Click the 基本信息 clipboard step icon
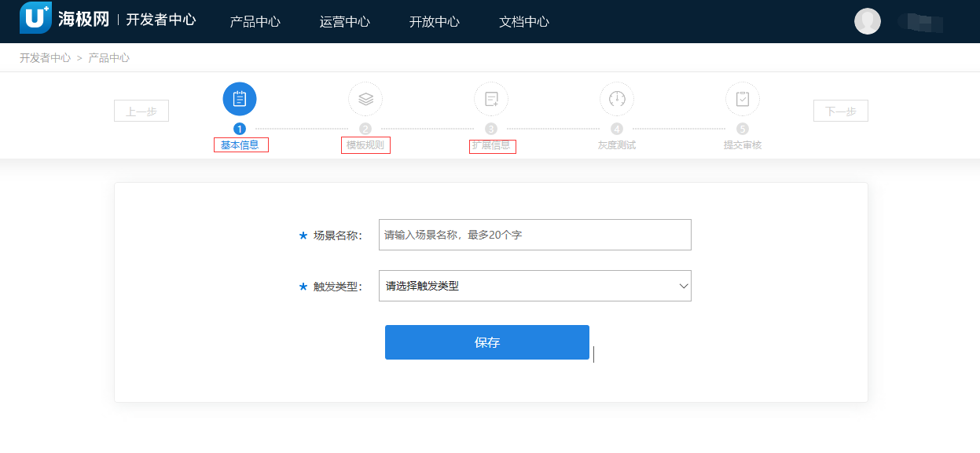 pos(240,99)
